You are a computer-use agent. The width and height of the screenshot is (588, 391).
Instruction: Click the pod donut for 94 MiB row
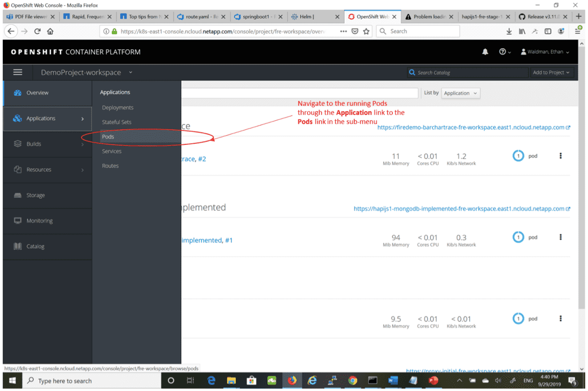[518, 237]
